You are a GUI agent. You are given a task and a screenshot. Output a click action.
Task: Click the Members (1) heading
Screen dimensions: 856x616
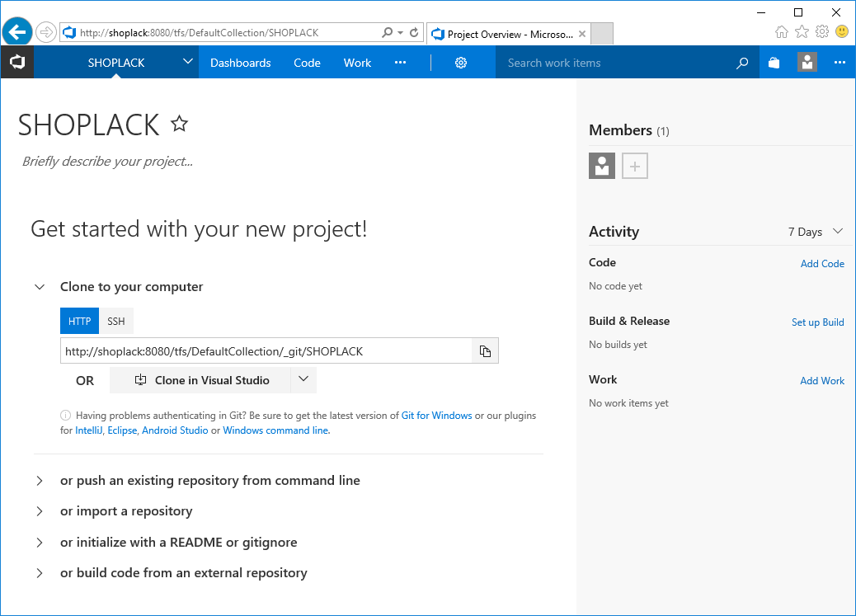coord(629,130)
